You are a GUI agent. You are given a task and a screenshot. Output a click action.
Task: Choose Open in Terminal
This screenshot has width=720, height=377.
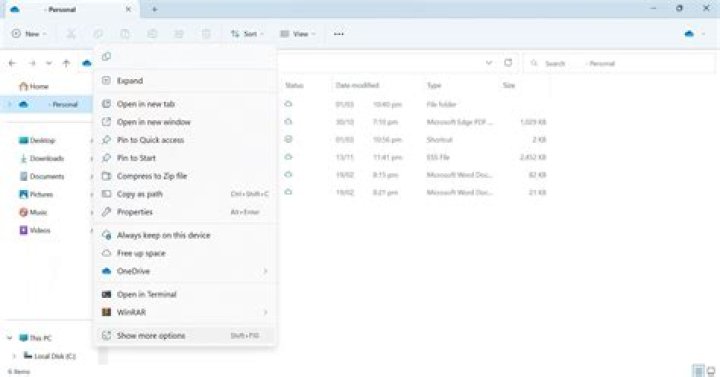[x=185, y=294]
